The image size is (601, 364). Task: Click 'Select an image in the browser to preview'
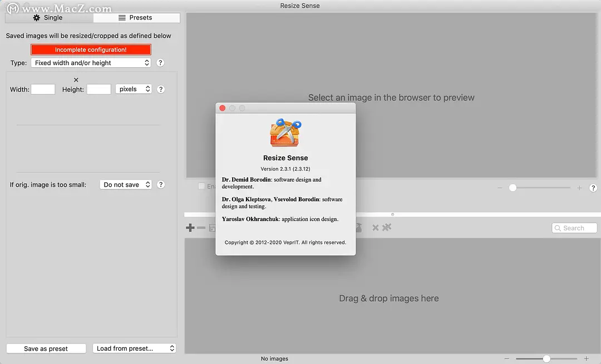click(x=391, y=98)
